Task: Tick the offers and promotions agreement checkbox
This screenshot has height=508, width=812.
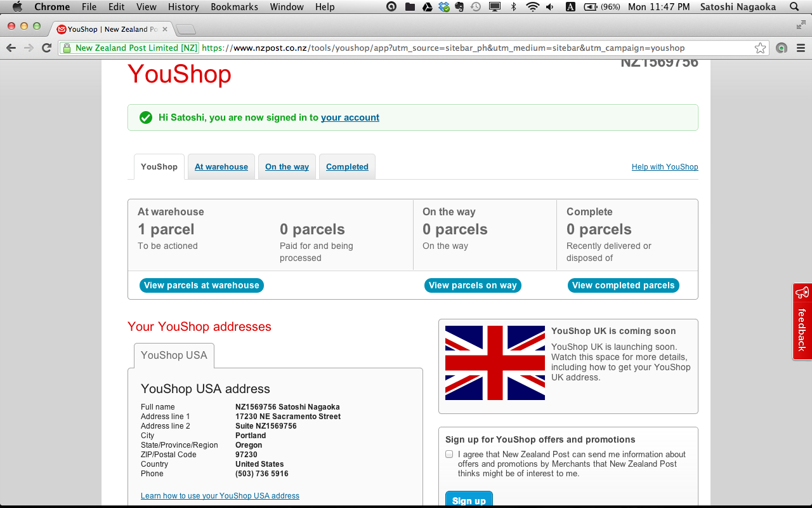Action: click(449, 454)
